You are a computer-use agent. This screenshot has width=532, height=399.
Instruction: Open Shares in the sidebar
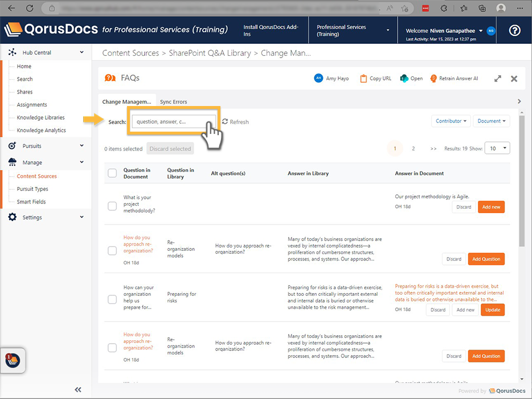(x=24, y=92)
